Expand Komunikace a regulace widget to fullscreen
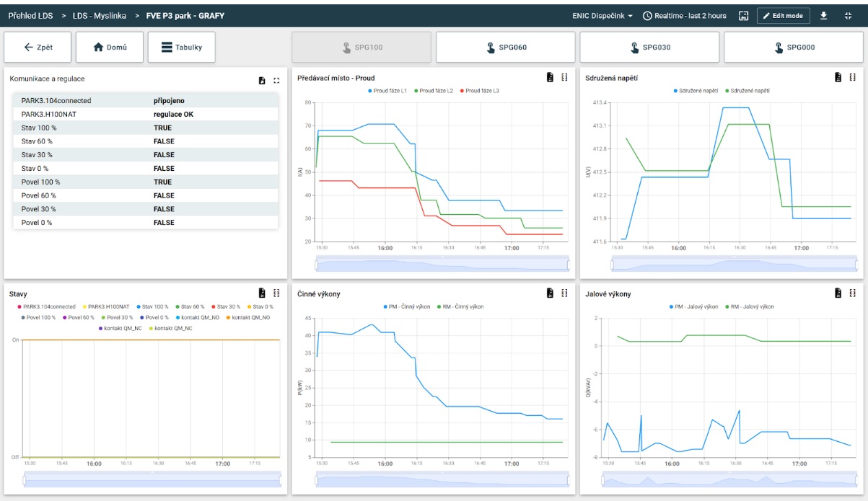 click(x=276, y=80)
